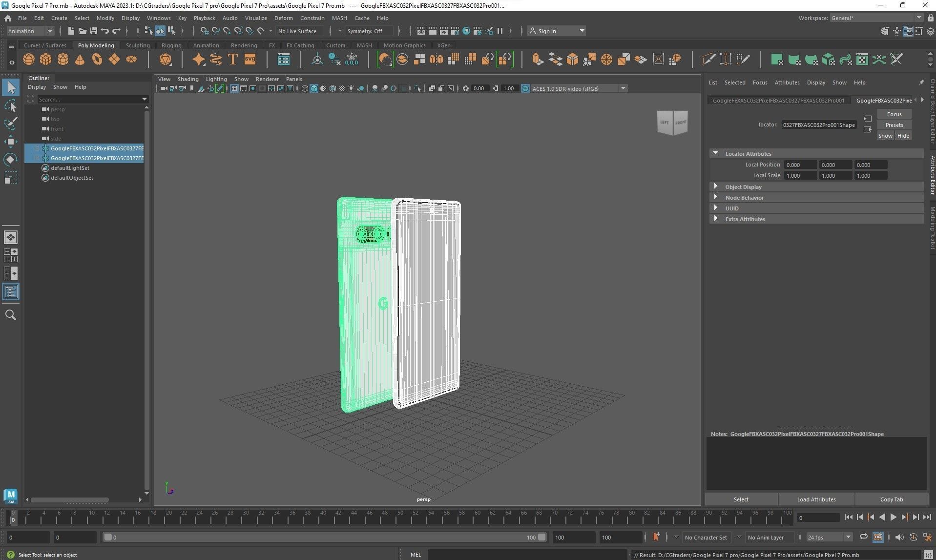
Task: Activate the Move tool in the toolbox
Action: click(11, 142)
